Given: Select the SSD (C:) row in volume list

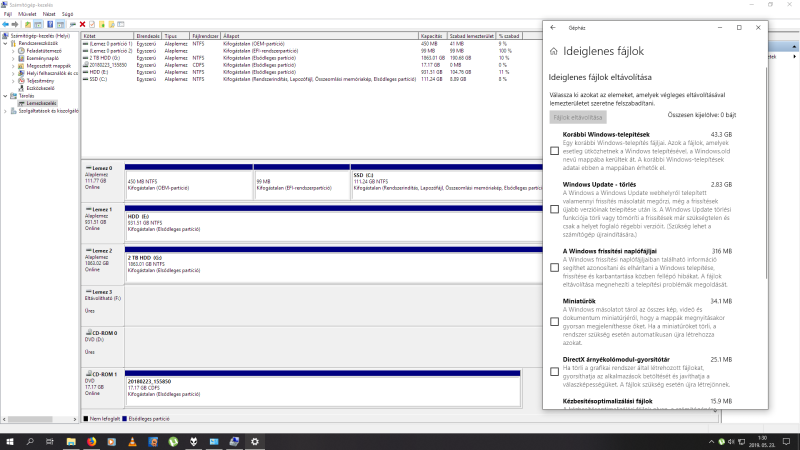Looking at the screenshot, I should click(301, 80).
